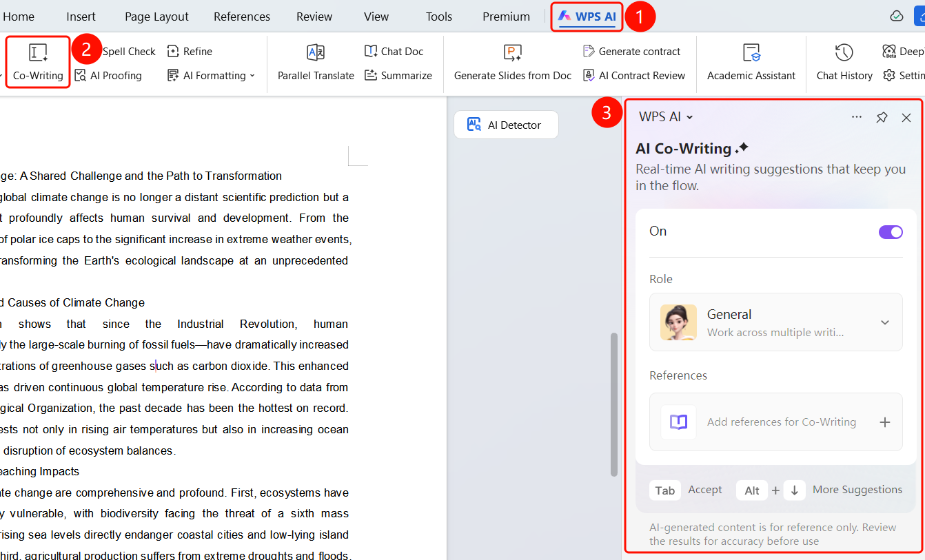
Task: Click the book icon in References
Action: tap(679, 422)
